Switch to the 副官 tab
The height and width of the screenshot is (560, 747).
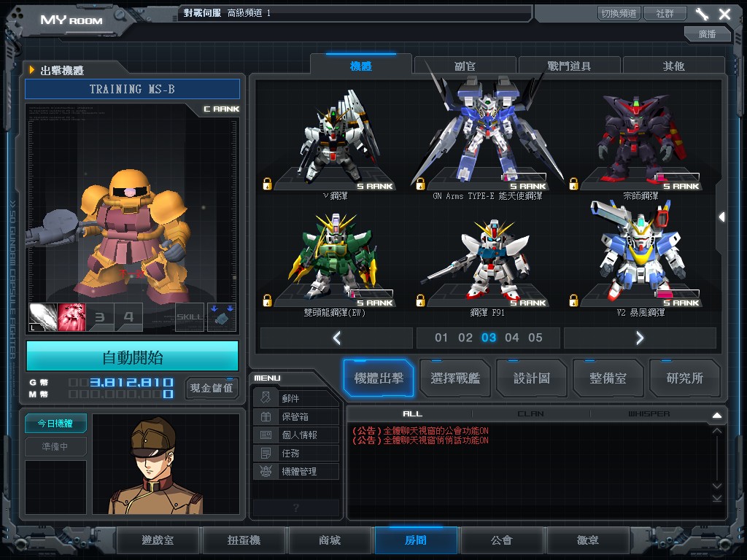465,66
